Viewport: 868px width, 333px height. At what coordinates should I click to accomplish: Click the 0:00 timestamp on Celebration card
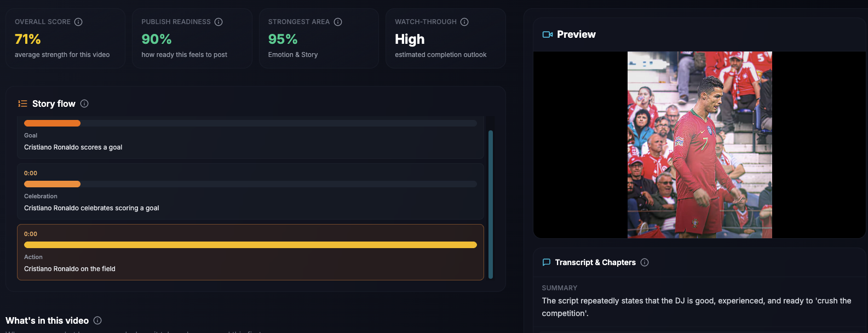point(31,173)
